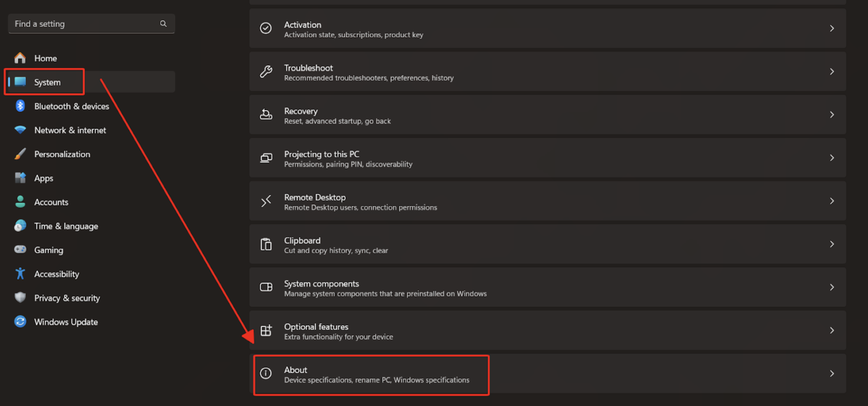The height and width of the screenshot is (406, 868).
Task: Expand the About chevron arrow
Action: [x=832, y=374]
